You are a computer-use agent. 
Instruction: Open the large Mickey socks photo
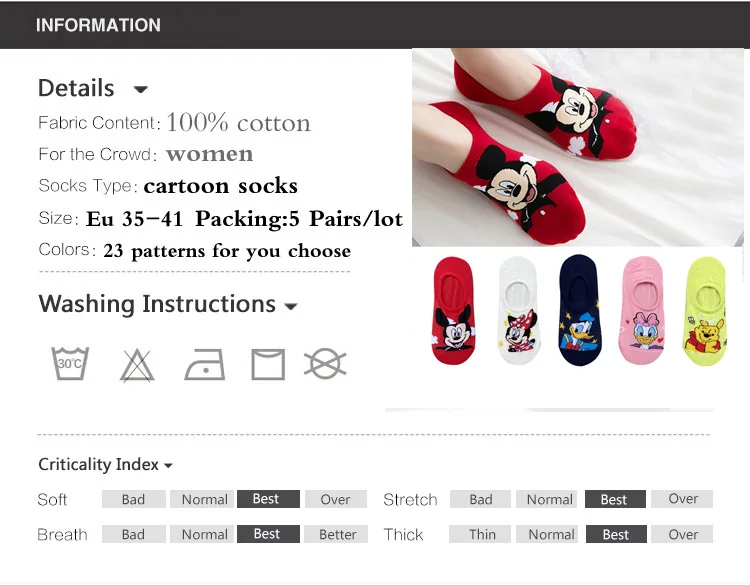click(577, 147)
